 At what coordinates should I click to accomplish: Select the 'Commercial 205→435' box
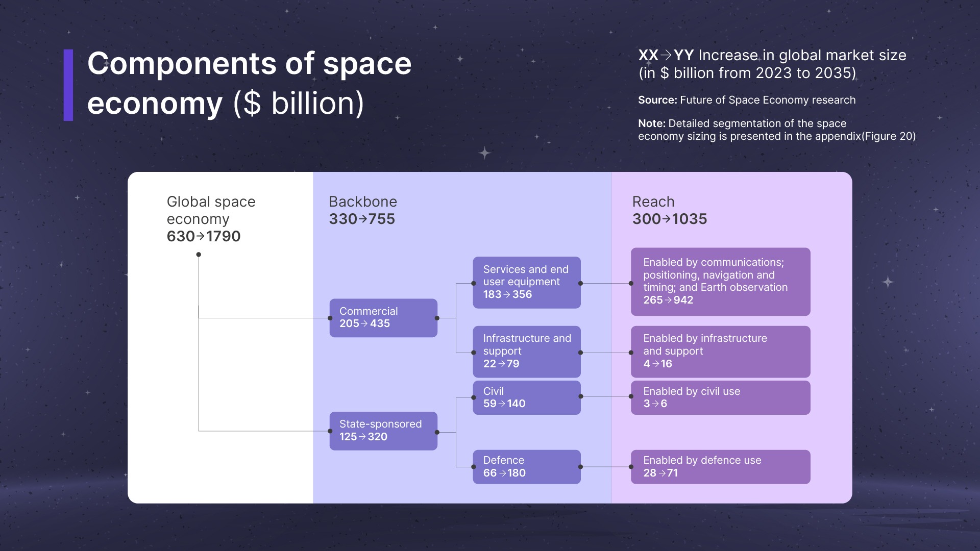click(383, 318)
